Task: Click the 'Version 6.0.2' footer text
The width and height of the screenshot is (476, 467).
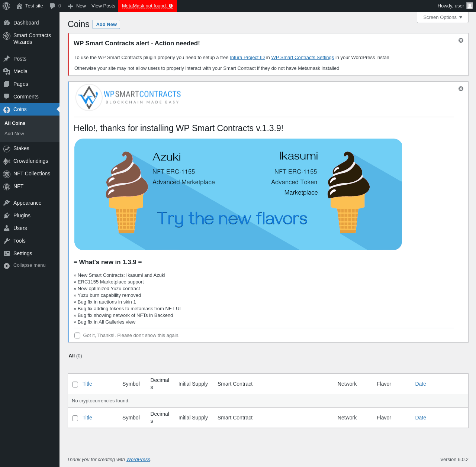Action: pos(454,460)
